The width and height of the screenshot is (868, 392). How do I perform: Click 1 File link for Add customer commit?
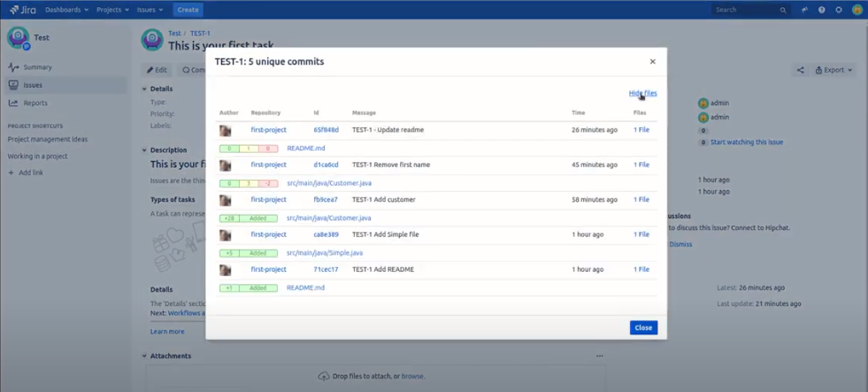(x=641, y=199)
